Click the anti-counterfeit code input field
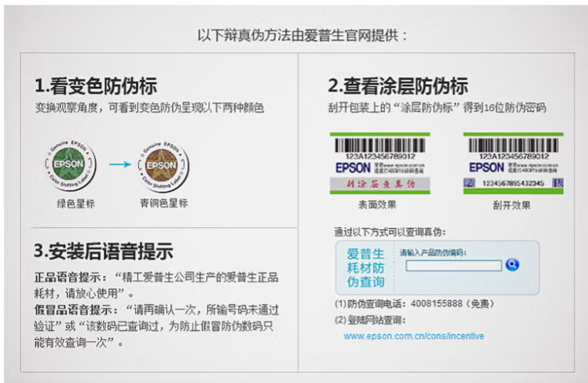The width and height of the screenshot is (588, 383). [x=454, y=266]
